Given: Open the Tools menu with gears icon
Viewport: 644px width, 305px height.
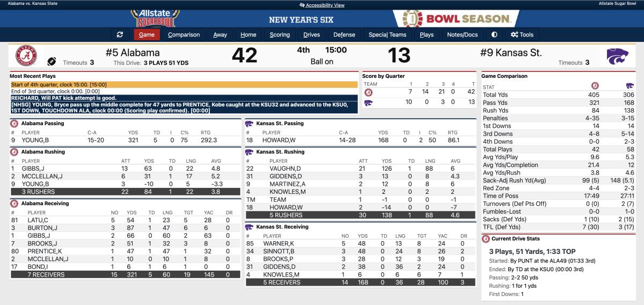Looking at the screenshot, I should point(522,35).
